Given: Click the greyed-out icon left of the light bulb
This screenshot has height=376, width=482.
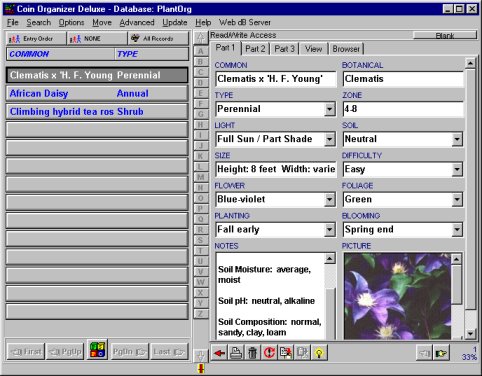Looking at the screenshot, I should pyautogui.click(x=303, y=352).
